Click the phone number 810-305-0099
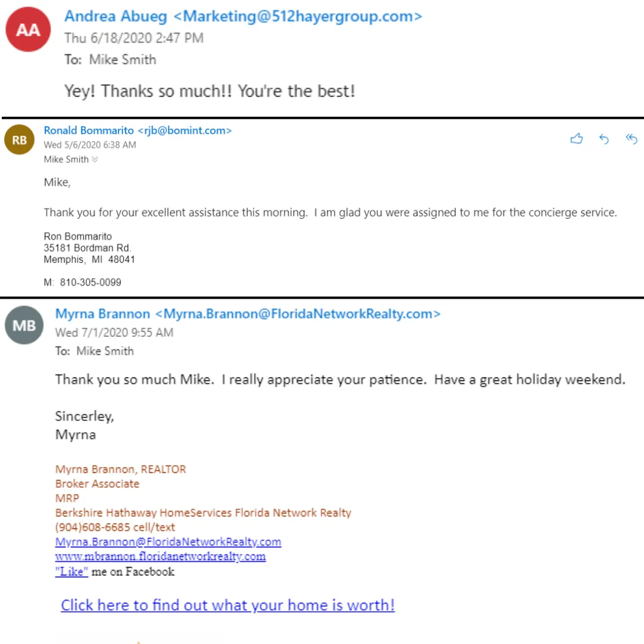Image resolution: width=644 pixels, height=644 pixels. click(x=91, y=283)
